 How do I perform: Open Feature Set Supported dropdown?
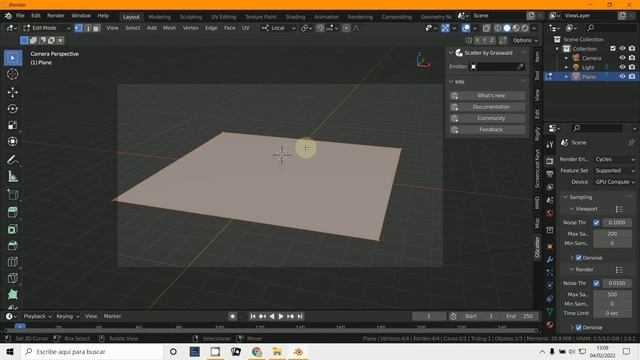point(615,171)
